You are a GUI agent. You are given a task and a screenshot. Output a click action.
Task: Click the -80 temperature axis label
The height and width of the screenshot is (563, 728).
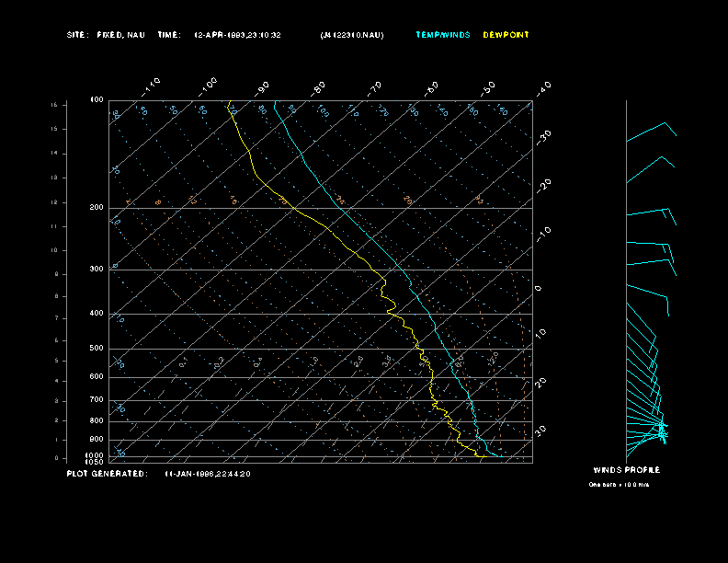coord(319,87)
